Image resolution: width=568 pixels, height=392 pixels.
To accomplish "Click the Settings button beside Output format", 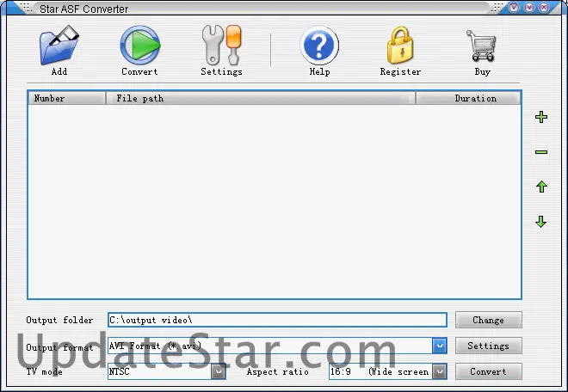I will pos(488,346).
